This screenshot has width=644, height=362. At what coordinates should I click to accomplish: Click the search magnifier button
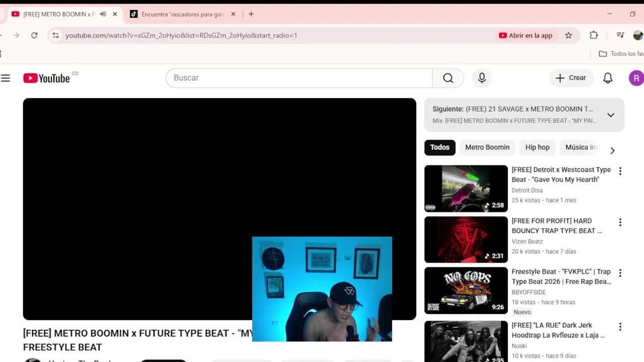[448, 78]
